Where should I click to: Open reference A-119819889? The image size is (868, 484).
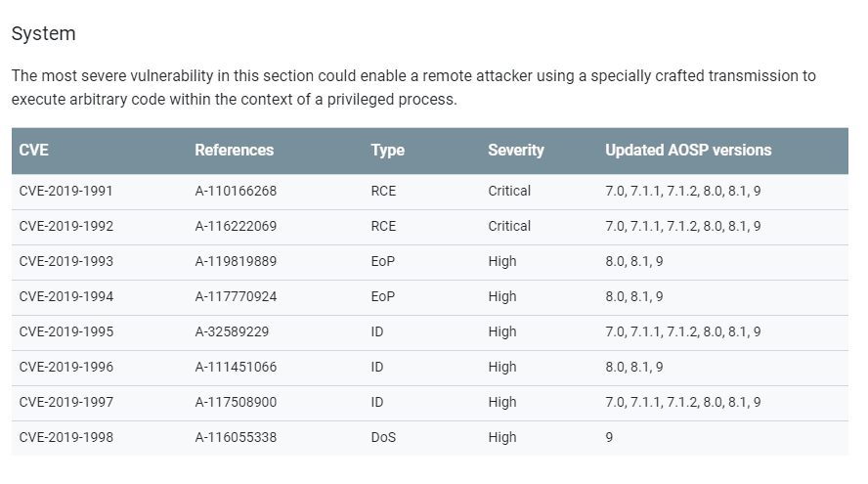tap(236, 261)
